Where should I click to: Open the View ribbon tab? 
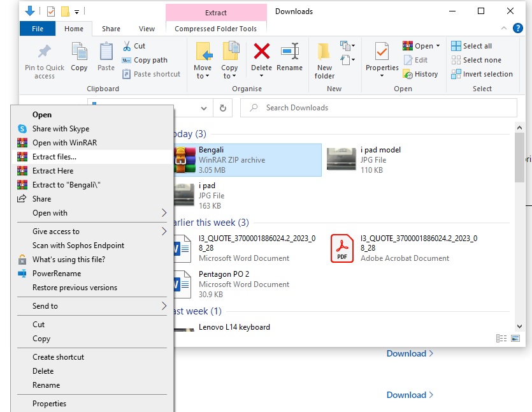pyautogui.click(x=147, y=29)
